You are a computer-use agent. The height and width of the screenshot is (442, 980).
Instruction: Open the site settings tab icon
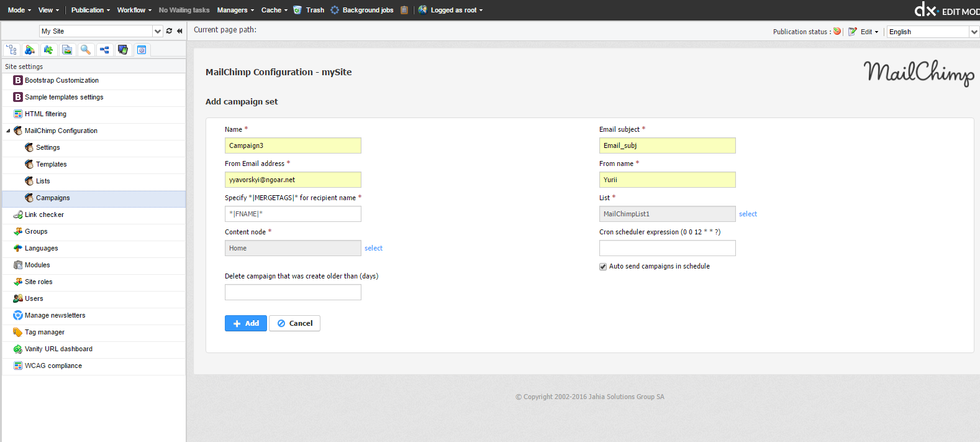coord(142,50)
